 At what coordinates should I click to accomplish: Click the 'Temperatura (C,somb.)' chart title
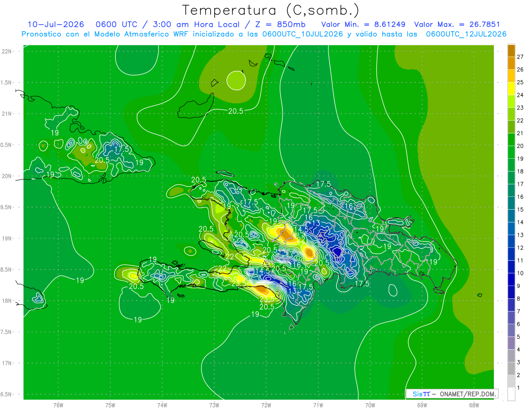click(x=271, y=10)
